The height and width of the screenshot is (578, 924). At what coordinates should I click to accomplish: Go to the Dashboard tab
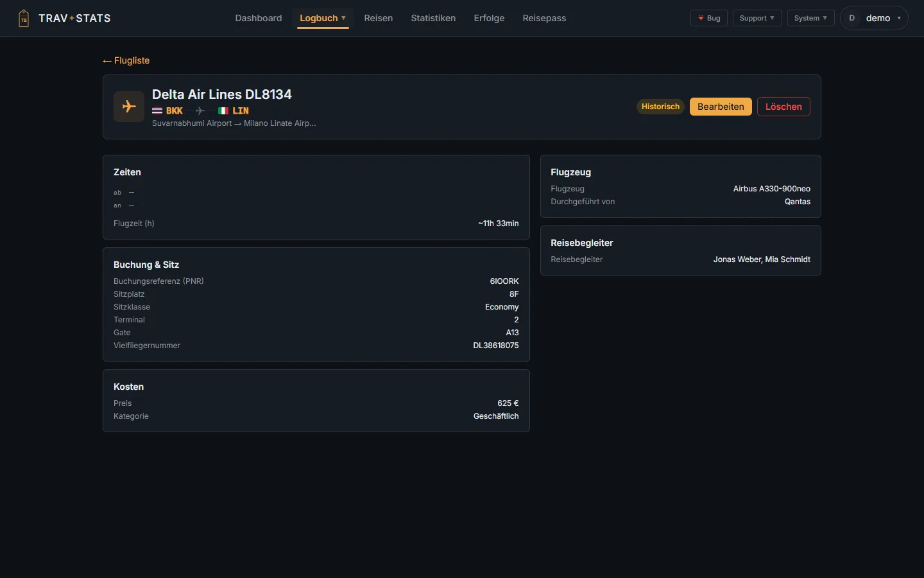259,18
